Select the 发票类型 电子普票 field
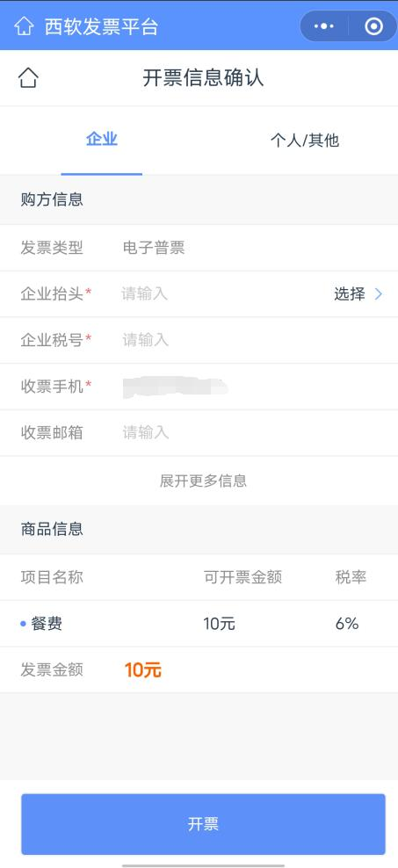Image resolution: width=398 pixels, height=868 pixels. (x=199, y=248)
